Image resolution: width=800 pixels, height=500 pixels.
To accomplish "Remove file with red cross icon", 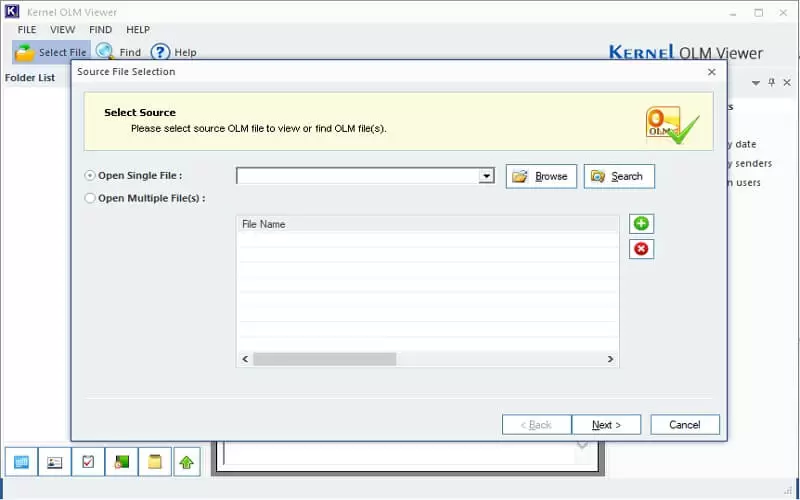I will click(x=641, y=249).
